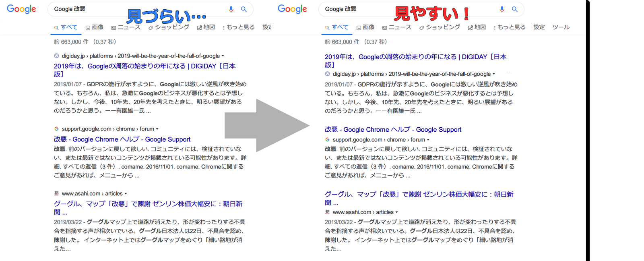This screenshot has height=261, width=644.
Task: Click 'www.asahi.com › articles' text, right page
Action: pyautogui.click(x=363, y=212)
